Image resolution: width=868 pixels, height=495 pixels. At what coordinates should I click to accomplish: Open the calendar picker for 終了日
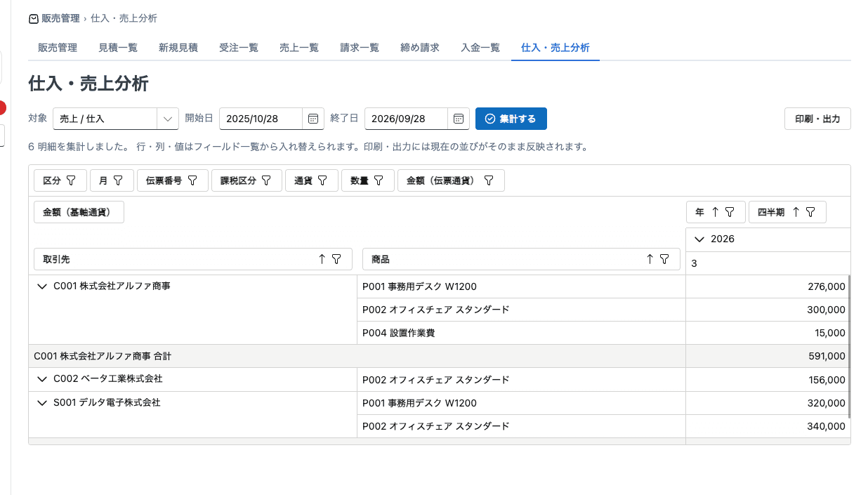(459, 119)
